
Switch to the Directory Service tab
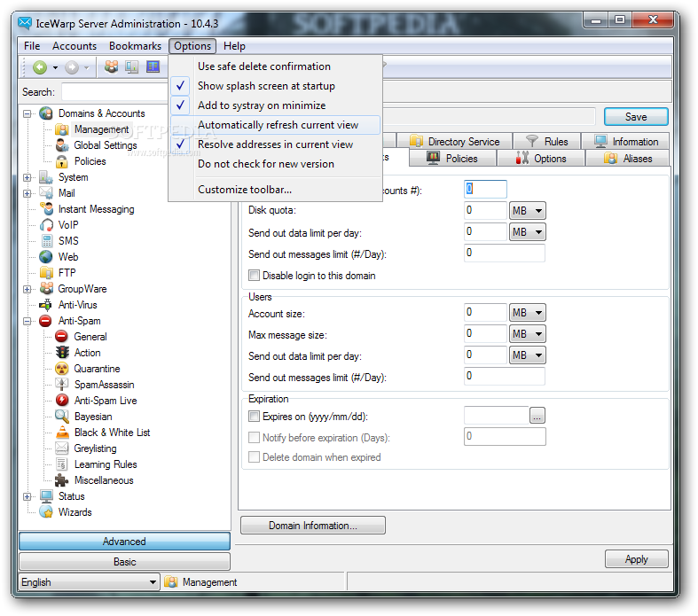point(455,142)
